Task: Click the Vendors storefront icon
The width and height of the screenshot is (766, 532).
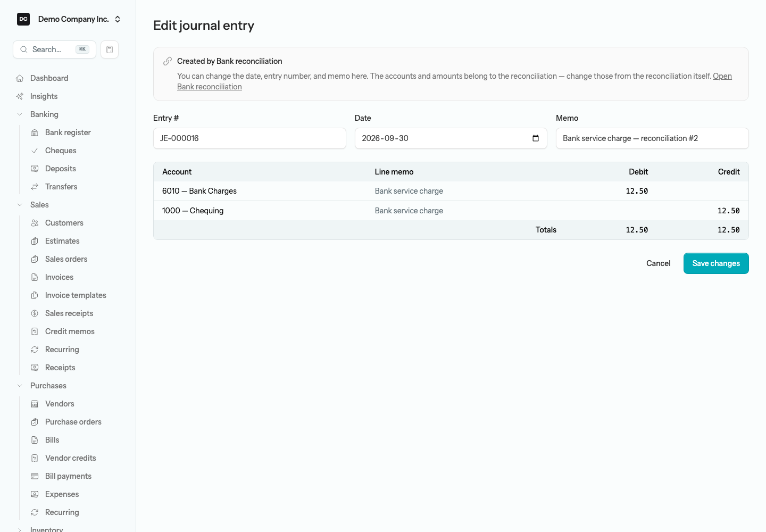Action: pyautogui.click(x=35, y=404)
